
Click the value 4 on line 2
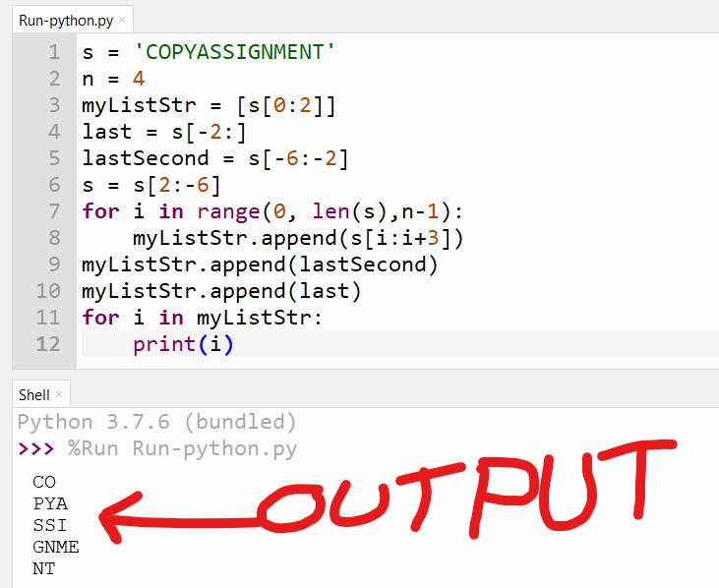[x=139, y=79]
